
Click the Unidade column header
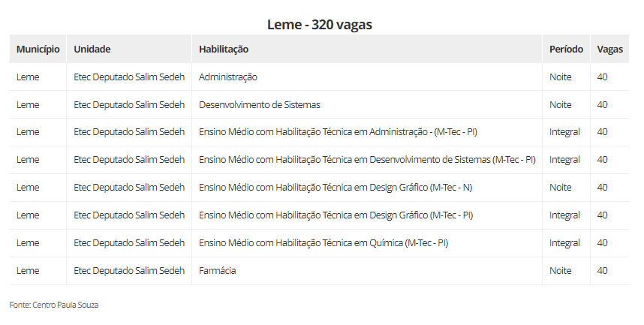coord(92,49)
